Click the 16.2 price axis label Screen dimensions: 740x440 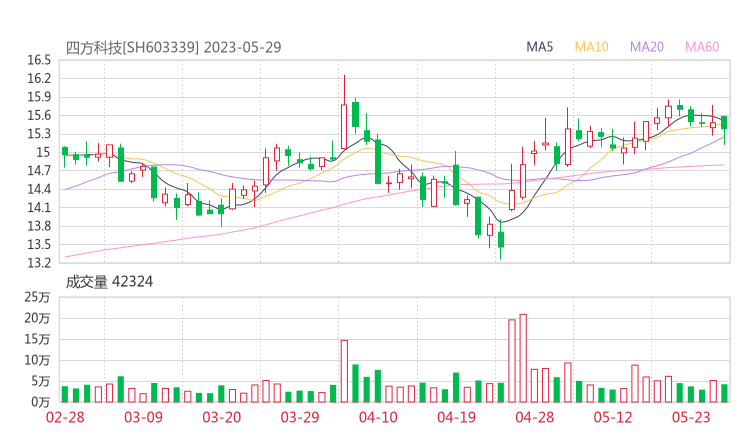coord(39,78)
